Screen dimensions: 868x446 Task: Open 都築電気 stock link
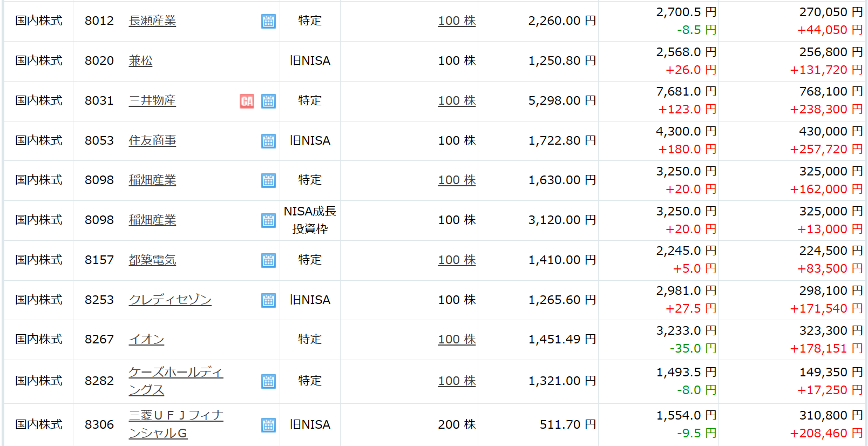152,260
